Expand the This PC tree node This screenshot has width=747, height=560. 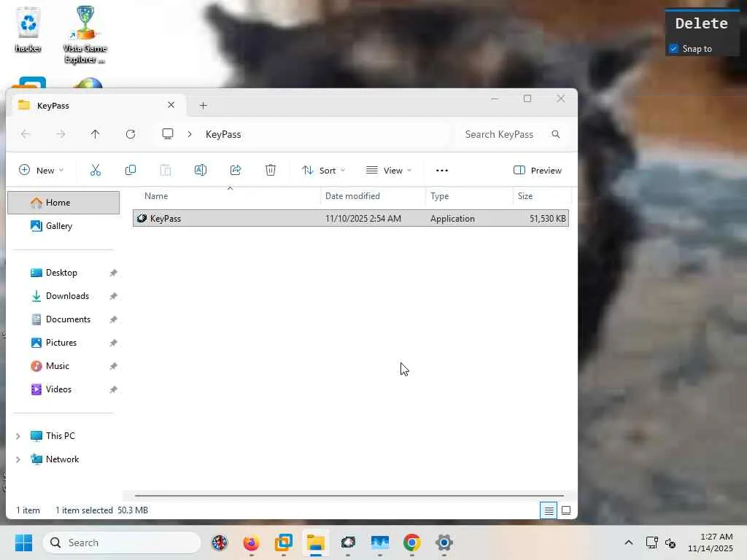coord(18,436)
